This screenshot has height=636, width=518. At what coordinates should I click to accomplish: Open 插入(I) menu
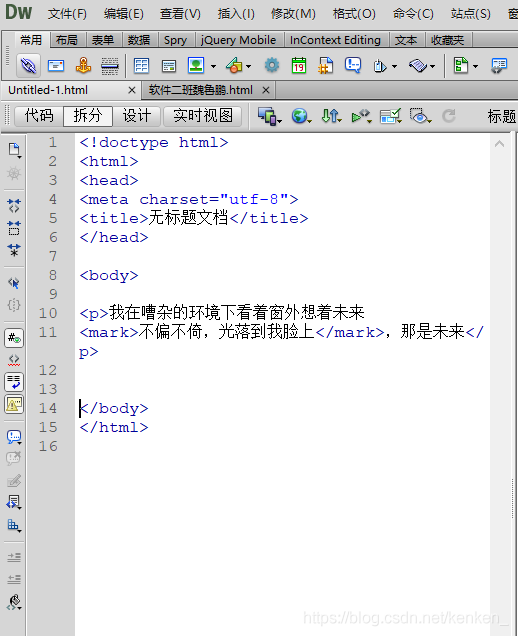[x=236, y=14]
